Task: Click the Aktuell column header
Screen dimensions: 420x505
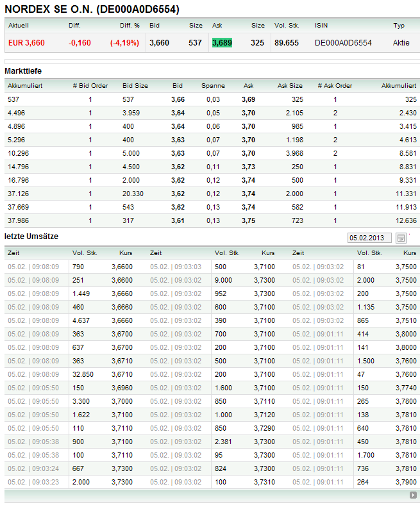Action: coord(19,26)
